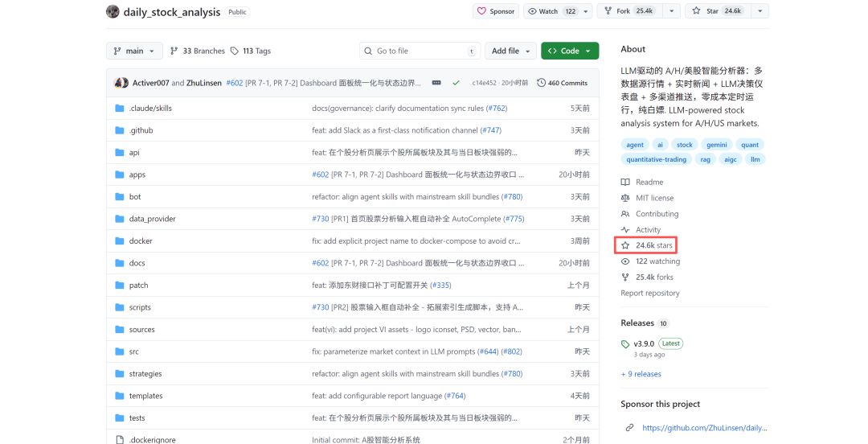Click the aigc topic tag
Image resolution: width=868 pixels, height=444 pixels.
(731, 159)
